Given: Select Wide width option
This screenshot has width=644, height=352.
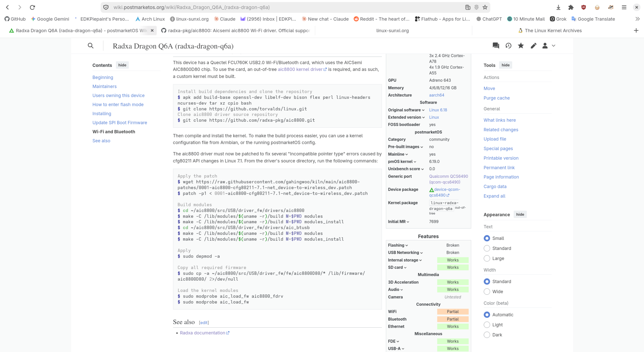Looking at the screenshot, I should tap(487, 291).
